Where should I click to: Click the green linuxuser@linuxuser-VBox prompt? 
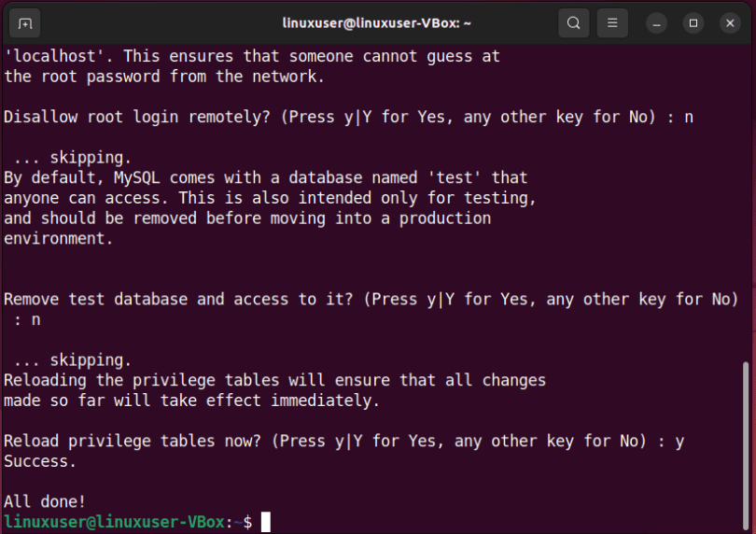(114, 522)
